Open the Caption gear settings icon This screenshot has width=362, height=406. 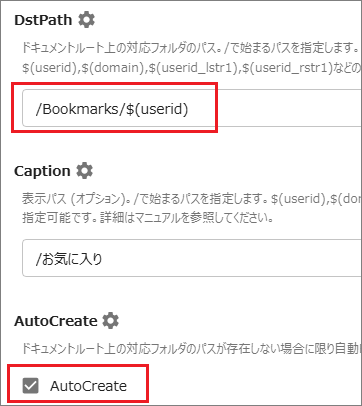point(85,171)
